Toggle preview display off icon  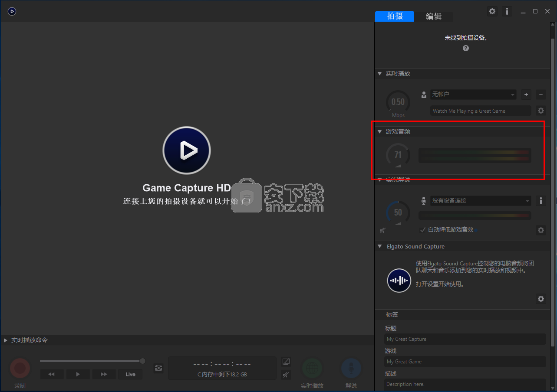(x=286, y=361)
